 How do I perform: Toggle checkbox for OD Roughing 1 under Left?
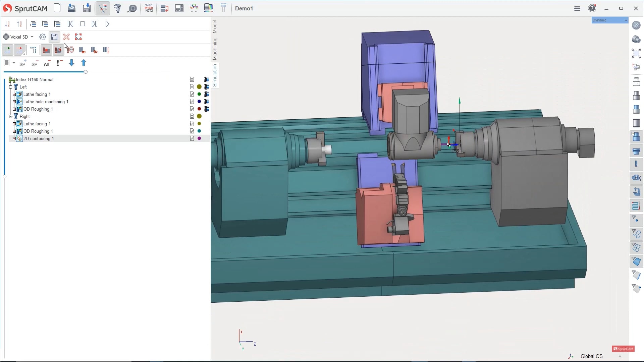[192, 109]
